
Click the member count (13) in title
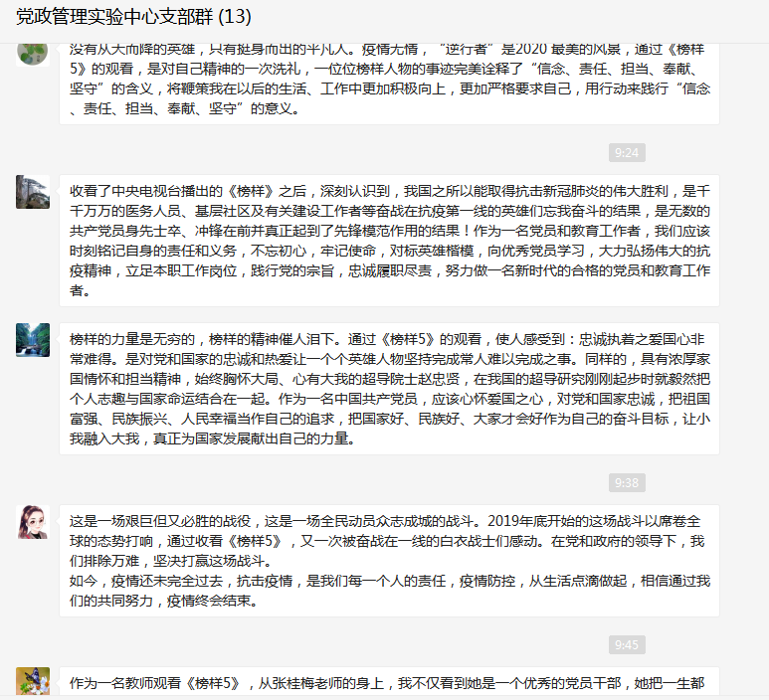(235, 17)
